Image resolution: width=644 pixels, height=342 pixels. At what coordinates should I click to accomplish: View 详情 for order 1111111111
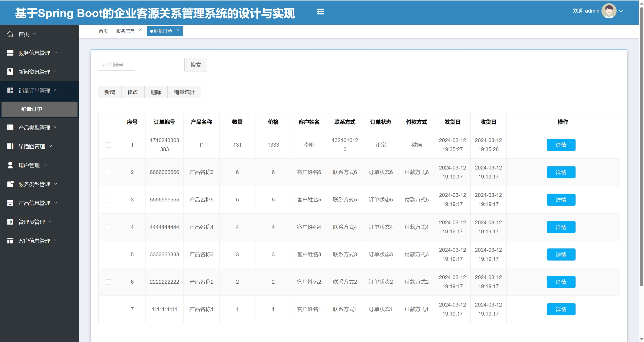561,310
